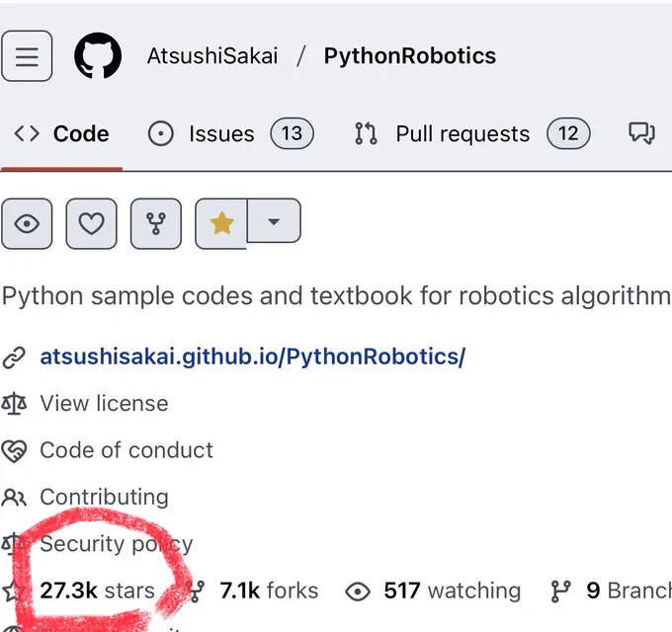
Task: Click the PythonRobotics repository name
Action: (410, 56)
